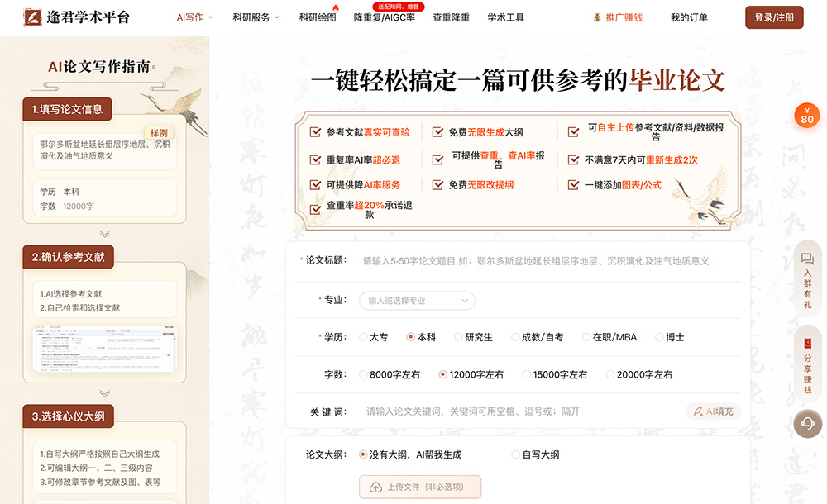
Task: Open the 学术工具 nav item
Action: 506,17
